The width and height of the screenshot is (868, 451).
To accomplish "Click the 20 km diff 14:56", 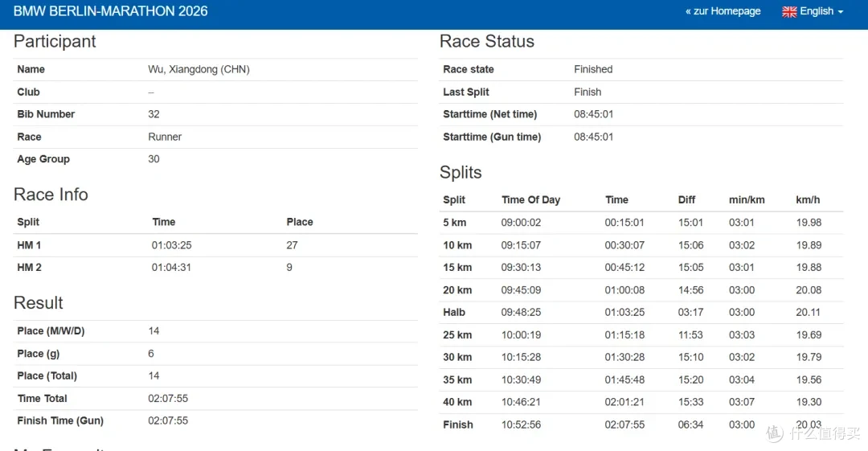I will [691, 289].
